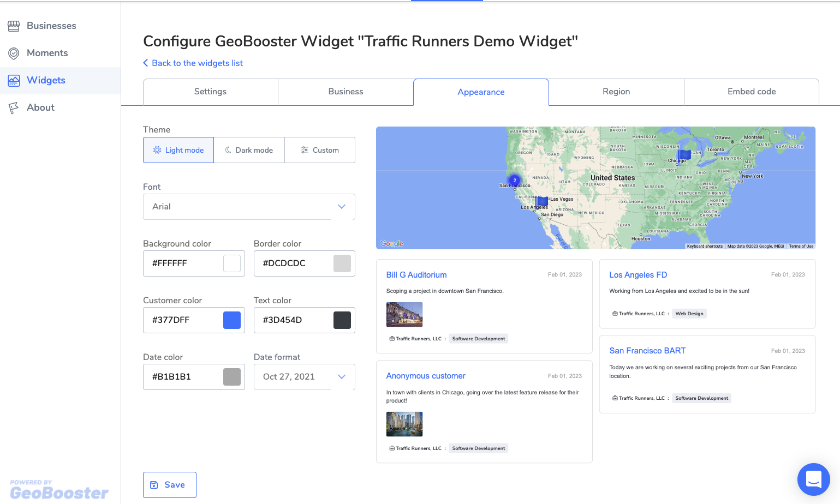Open the Date format dropdown

[304, 377]
